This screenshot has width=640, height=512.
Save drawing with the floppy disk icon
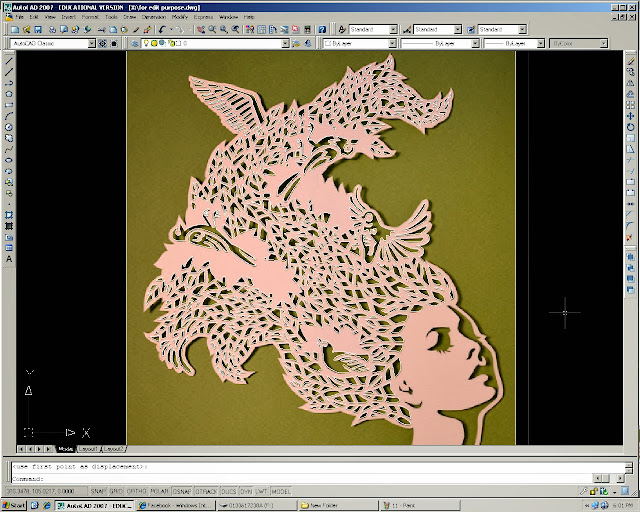[x=38, y=29]
